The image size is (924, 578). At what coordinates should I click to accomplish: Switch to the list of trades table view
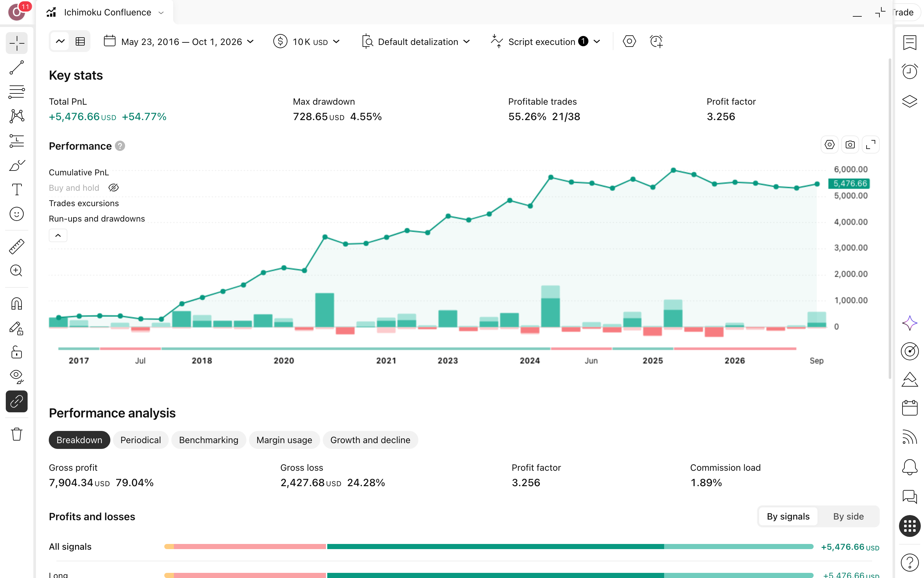click(x=80, y=41)
